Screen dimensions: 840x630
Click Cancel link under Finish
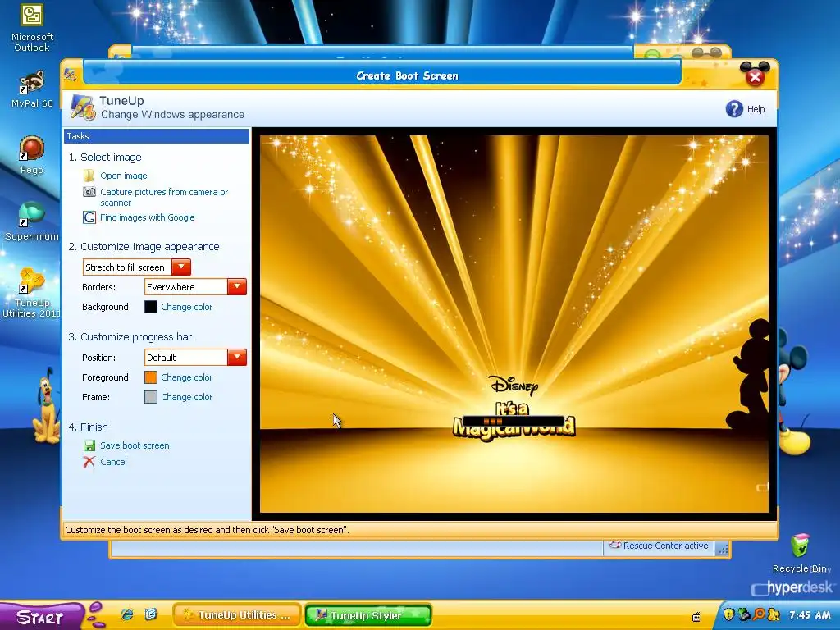[x=113, y=462]
